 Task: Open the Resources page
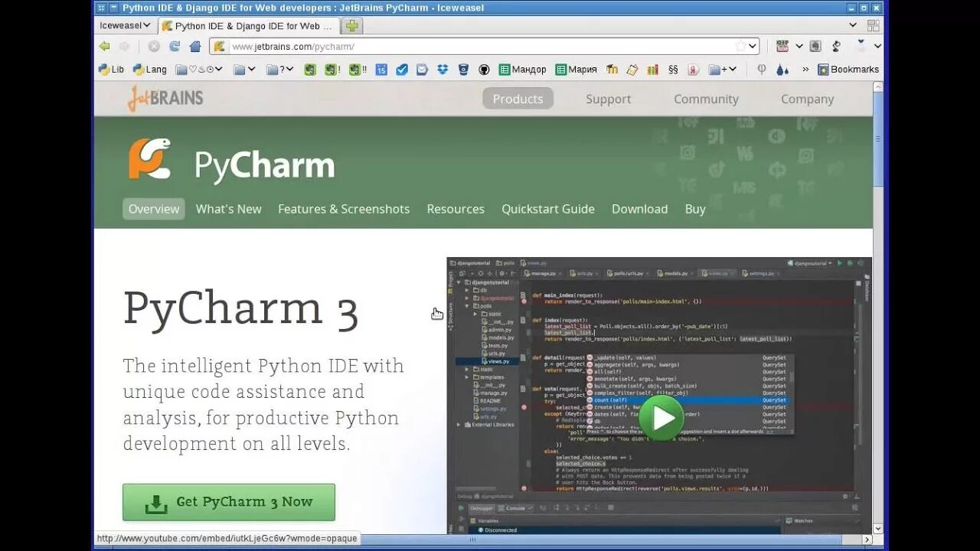(456, 209)
